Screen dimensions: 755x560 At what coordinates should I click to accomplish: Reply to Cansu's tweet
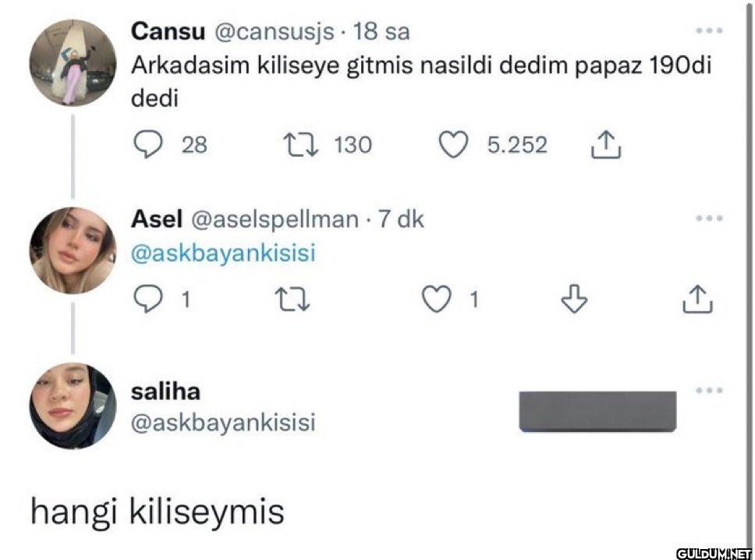click(x=147, y=145)
